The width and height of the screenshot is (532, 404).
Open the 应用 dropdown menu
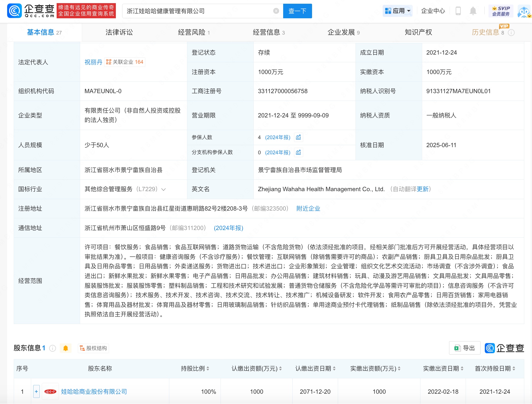pos(398,11)
